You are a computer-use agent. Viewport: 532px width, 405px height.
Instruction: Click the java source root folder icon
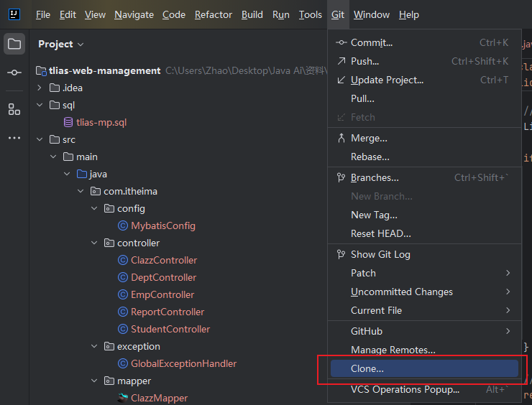(82, 174)
